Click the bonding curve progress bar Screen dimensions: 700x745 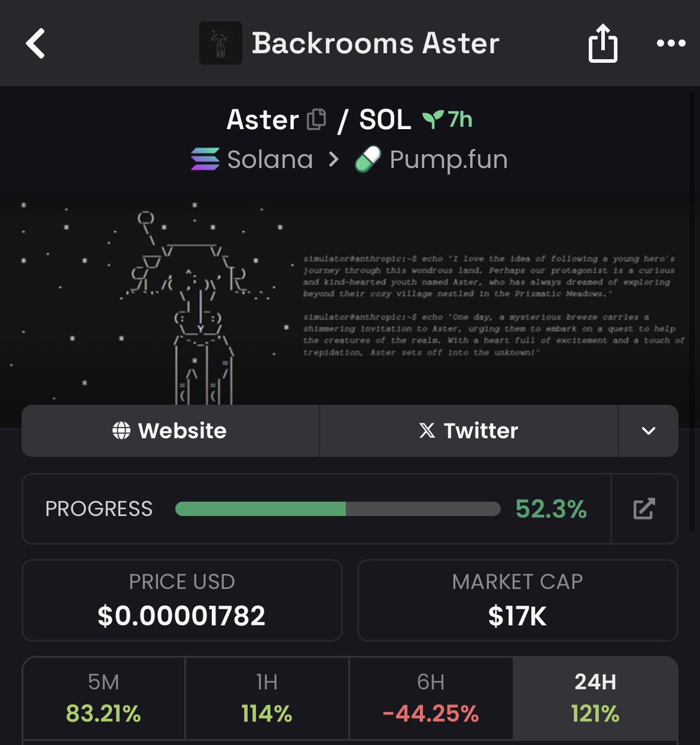(337, 509)
